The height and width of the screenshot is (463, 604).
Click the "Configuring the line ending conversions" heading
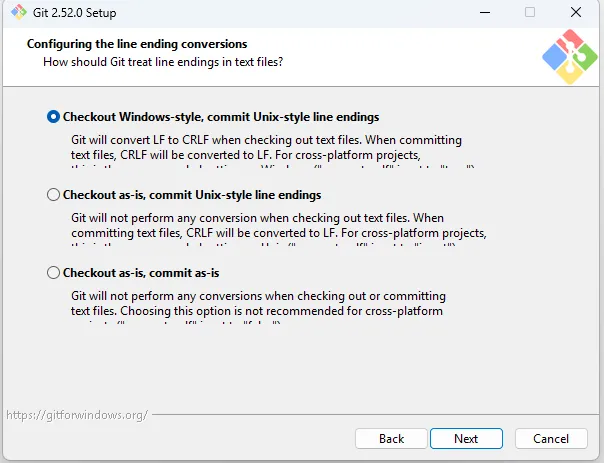pyautogui.click(x=137, y=44)
